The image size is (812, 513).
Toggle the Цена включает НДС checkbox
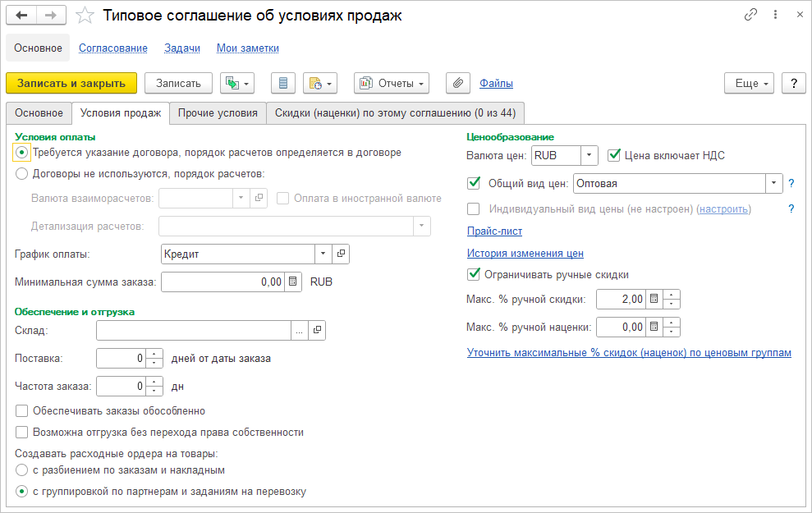[614, 154]
